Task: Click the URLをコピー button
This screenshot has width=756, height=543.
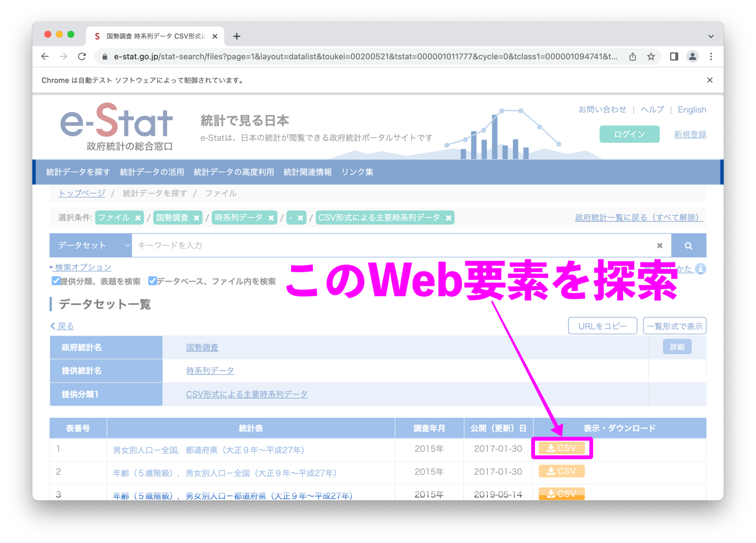Action: [602, 326]
